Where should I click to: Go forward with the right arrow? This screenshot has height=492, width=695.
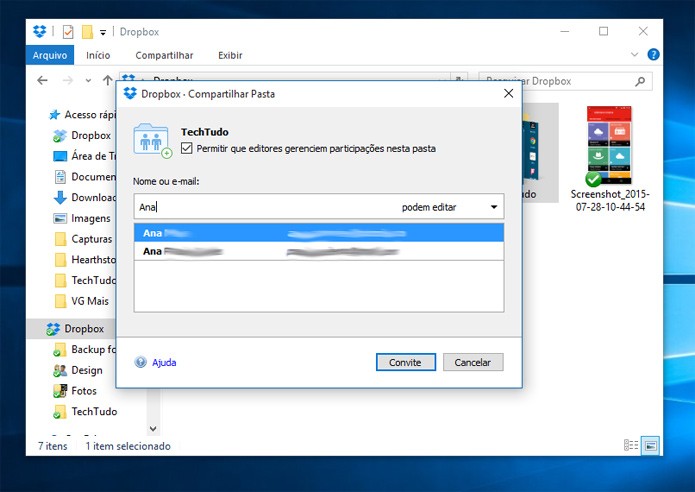(68, 80)
